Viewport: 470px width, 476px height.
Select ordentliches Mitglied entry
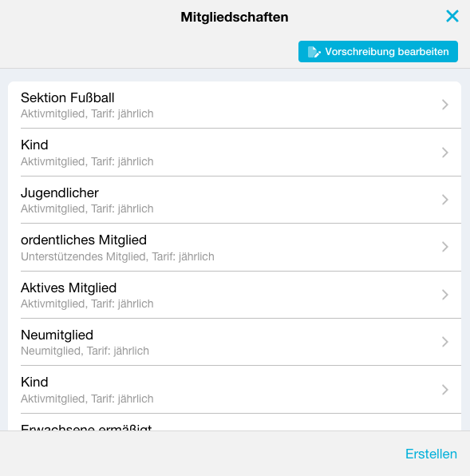click(235, 248)
